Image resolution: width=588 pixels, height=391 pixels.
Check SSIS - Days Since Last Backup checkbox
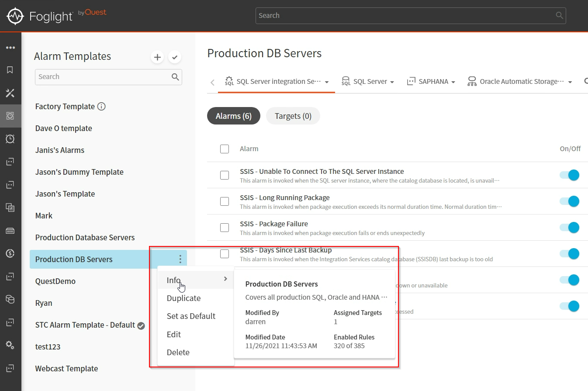225,254
